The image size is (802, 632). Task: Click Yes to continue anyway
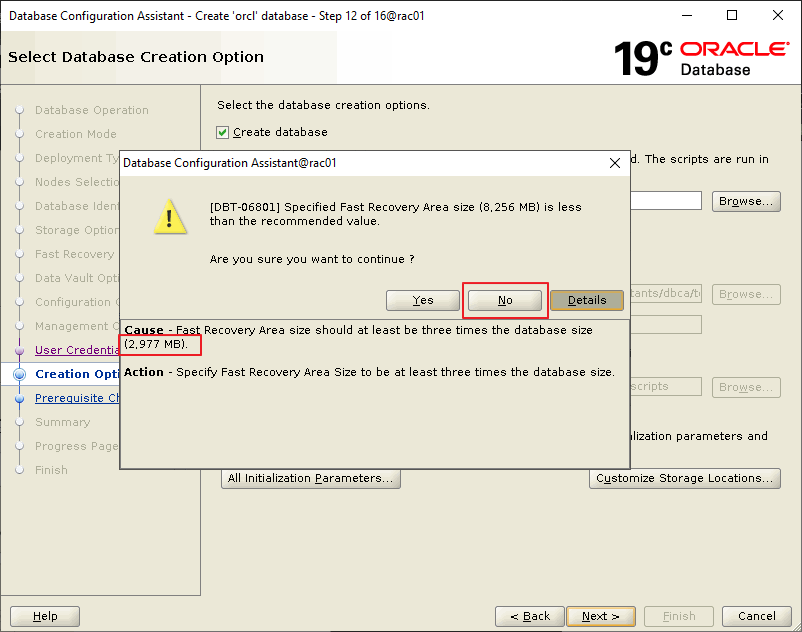coord(423,300)
